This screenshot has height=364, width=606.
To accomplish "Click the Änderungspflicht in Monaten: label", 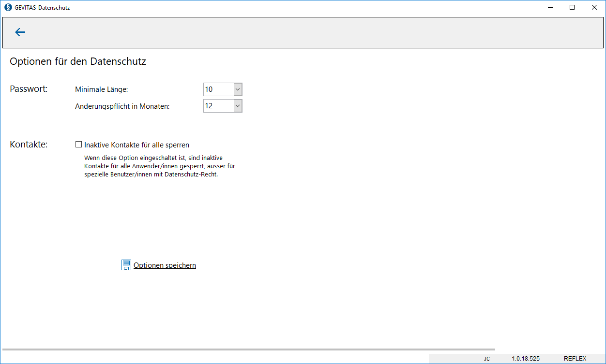I will 122,106.
